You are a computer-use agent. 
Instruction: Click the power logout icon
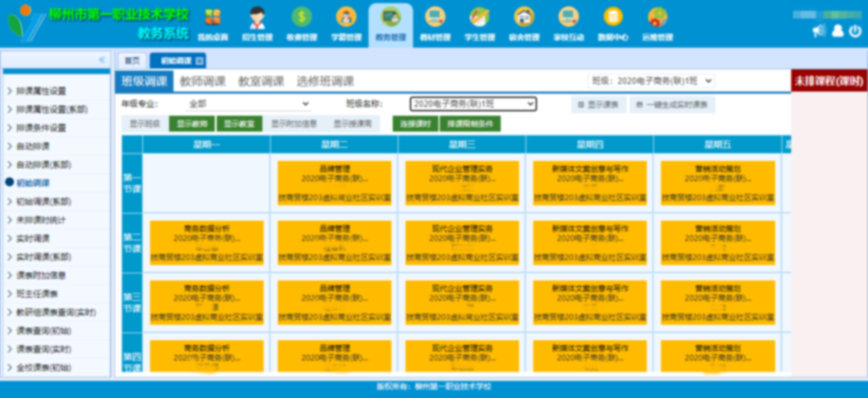coord(855,31)
